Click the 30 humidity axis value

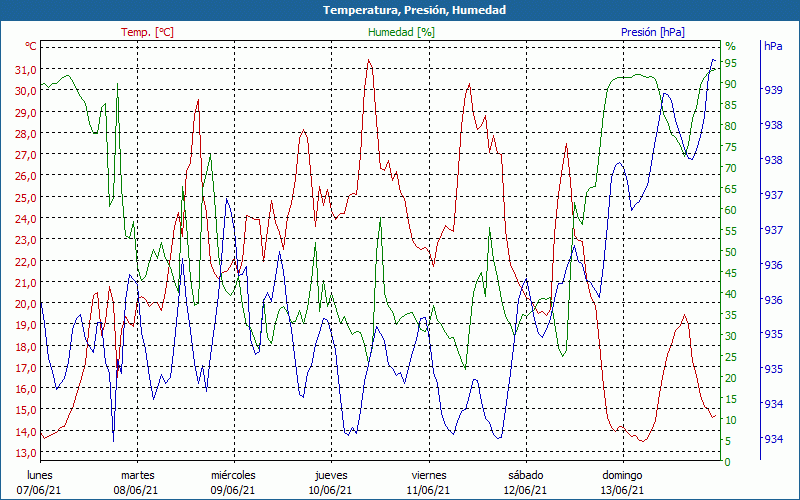pos(731,336)
